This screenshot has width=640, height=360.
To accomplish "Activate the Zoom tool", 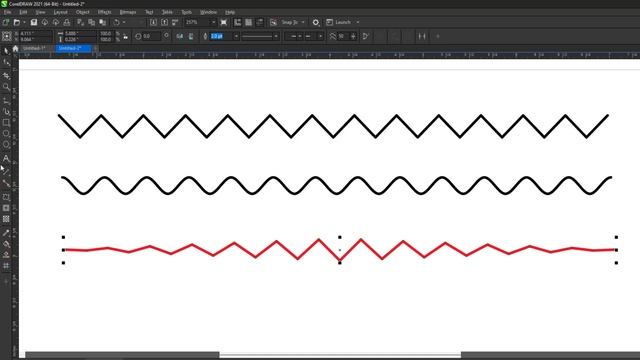I will [6, 87].
